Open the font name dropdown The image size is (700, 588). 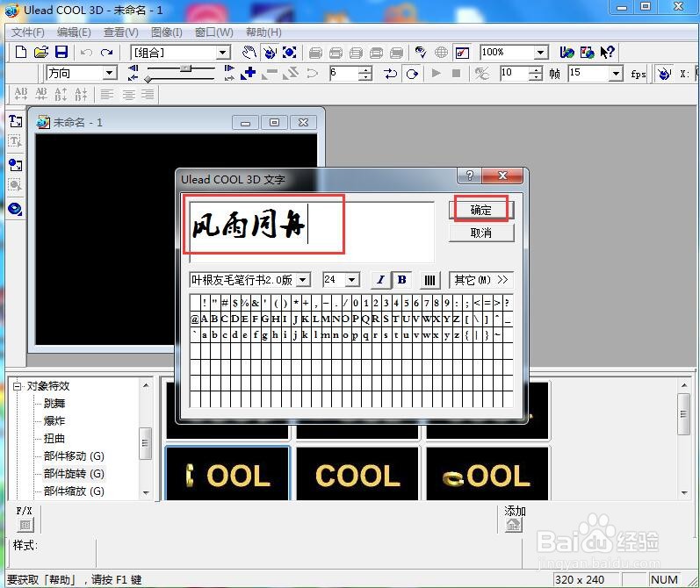point(303,280)
